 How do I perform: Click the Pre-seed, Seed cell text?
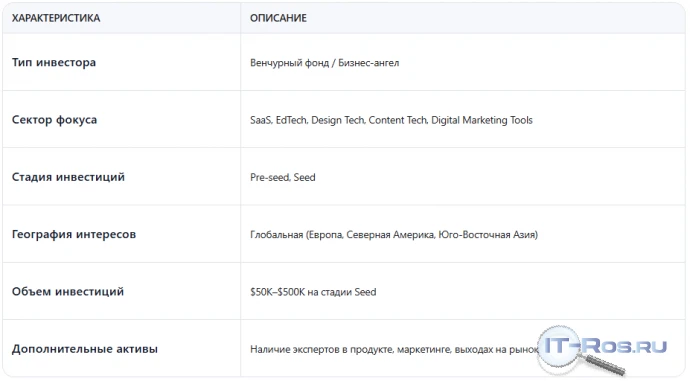pos(283,177)
